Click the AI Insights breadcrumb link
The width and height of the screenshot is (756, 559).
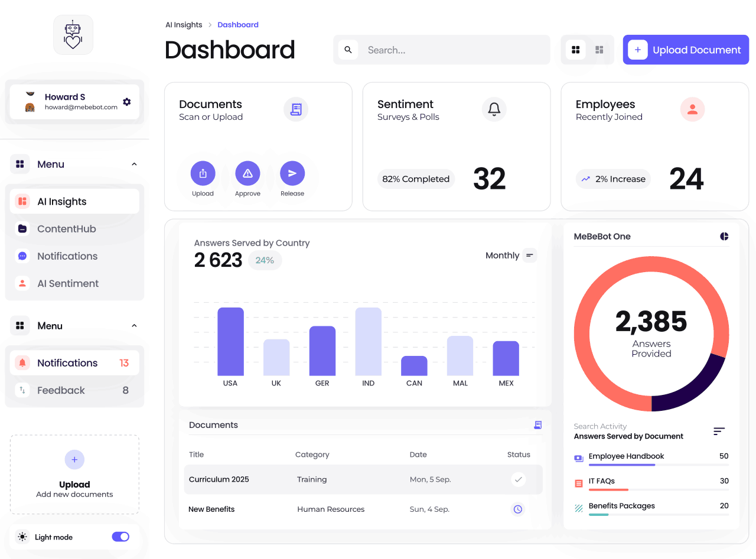(184, 25)
